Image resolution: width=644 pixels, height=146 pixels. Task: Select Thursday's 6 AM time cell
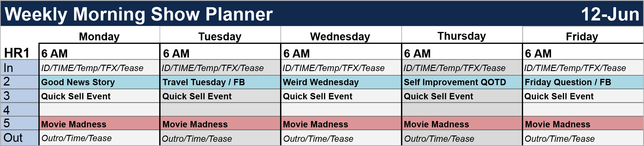tap(462, 53)
